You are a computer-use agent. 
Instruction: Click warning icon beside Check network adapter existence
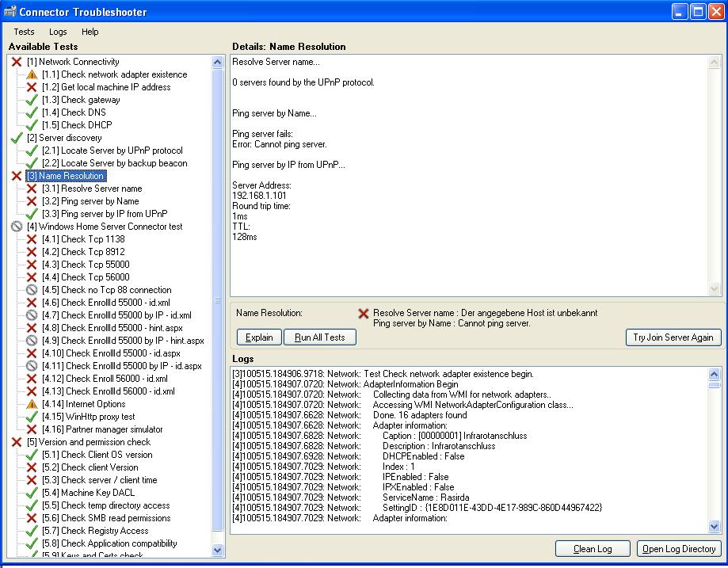click(x=32, y=74)
